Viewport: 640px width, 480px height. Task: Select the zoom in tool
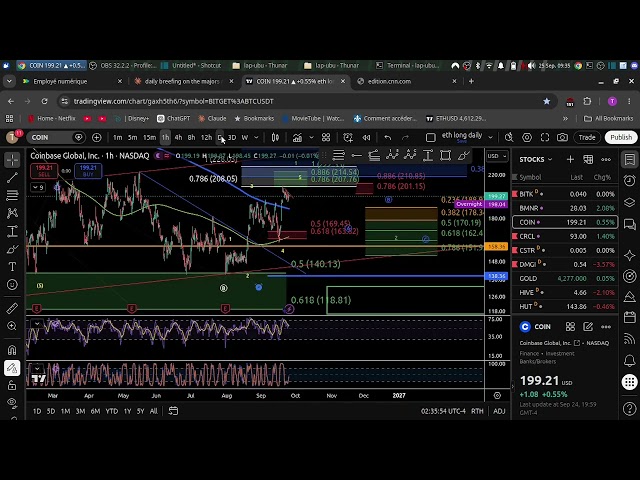tap(12, 326)
